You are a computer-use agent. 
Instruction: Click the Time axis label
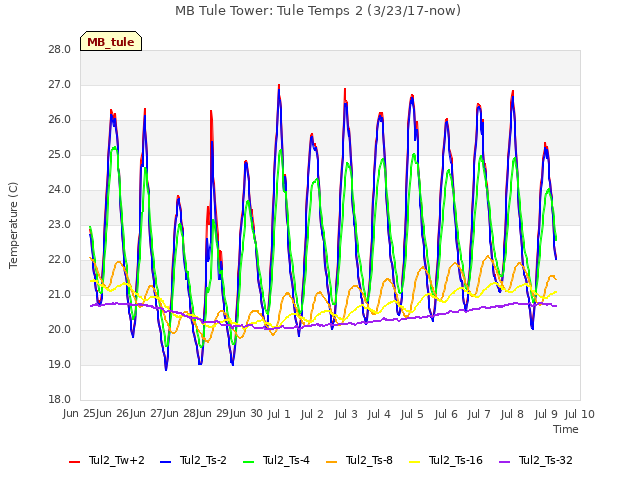(566, 429)
